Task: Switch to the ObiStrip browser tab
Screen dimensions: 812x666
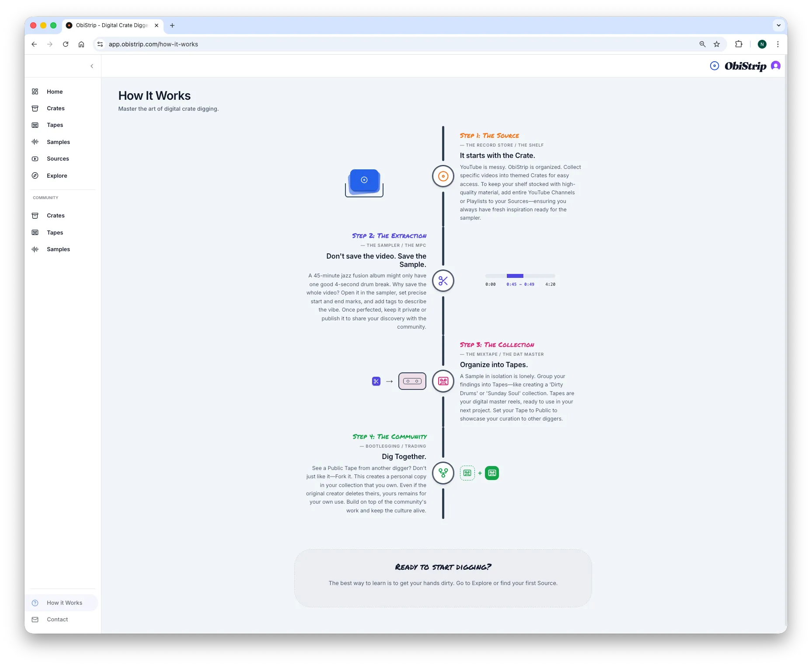Action: [109, 25]
